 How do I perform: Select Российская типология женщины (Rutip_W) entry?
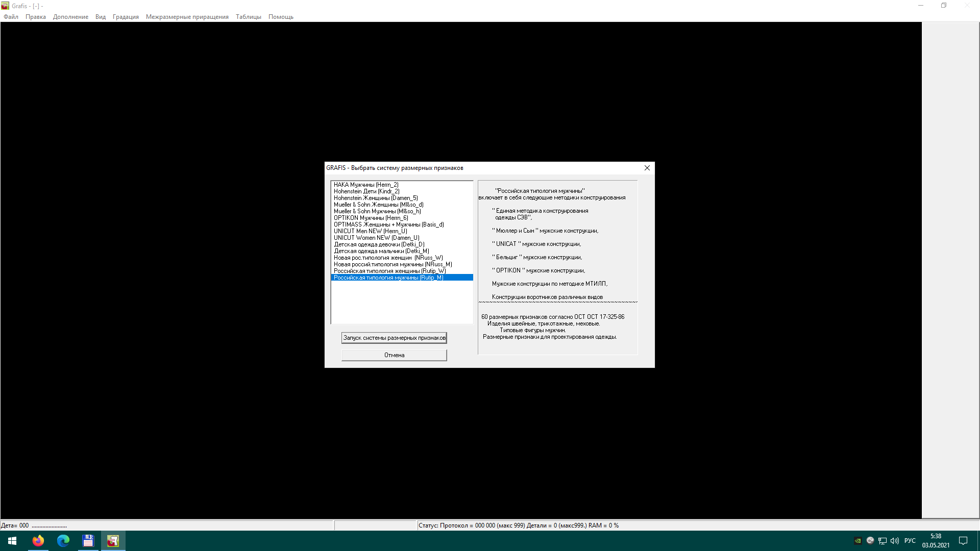(389, 271)
